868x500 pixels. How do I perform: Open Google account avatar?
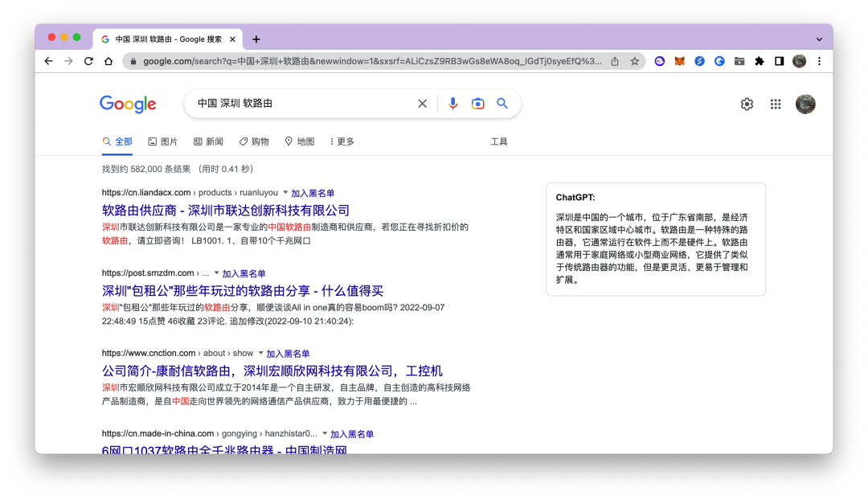point(805,104)
